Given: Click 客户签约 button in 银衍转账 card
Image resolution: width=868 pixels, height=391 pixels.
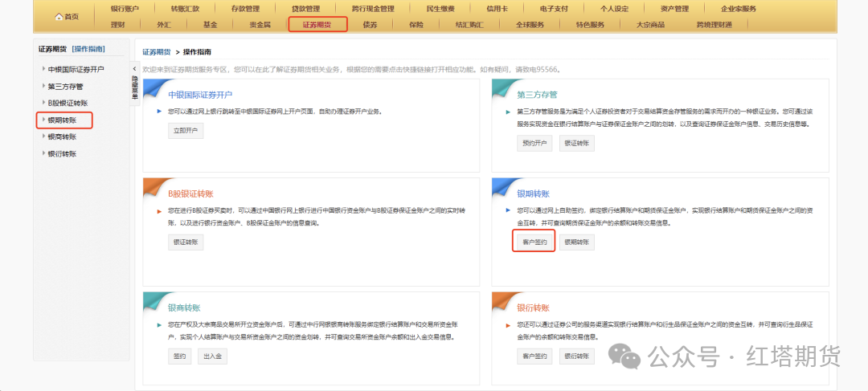Looking at the screenshot, I should [534, 356].
